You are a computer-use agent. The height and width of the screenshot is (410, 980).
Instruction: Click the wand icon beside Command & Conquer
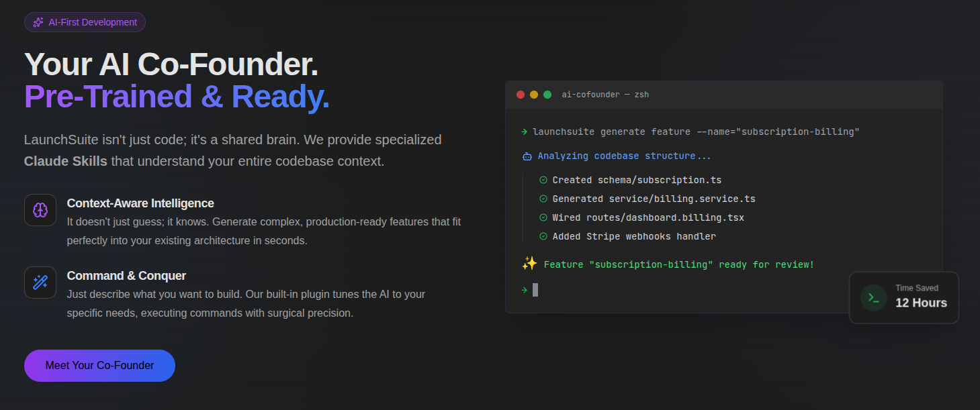[40, 283]
